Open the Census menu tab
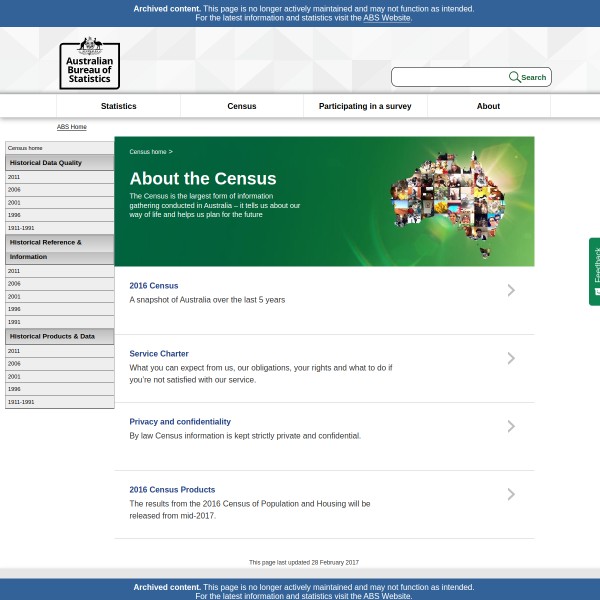The image size is (600, 600). coord(242,106)
